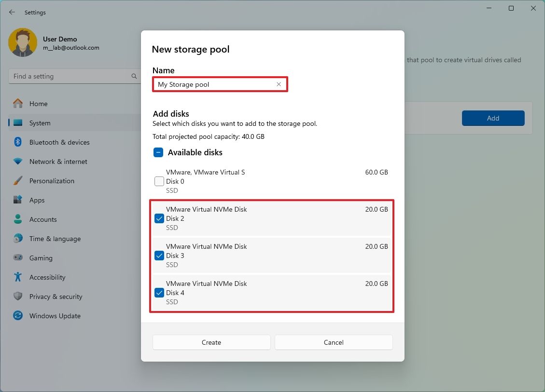Viewport: 545px width, 392px height.
Task: Open Windows Update
Action: [x=54, y=316]
